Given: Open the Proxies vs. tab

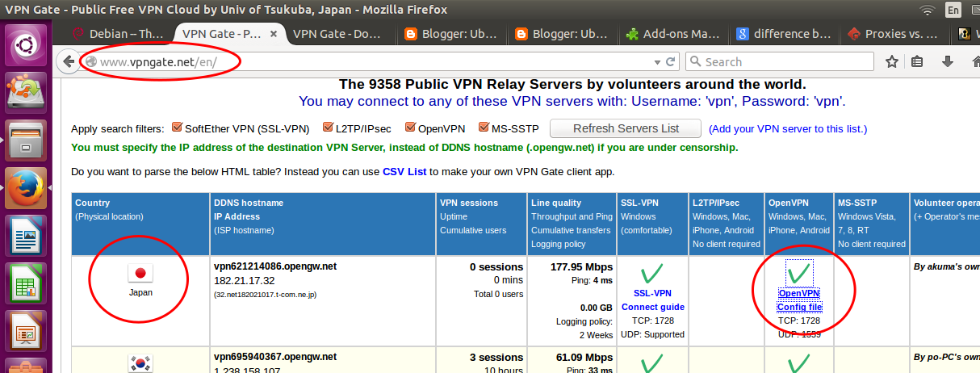Looking at the screenshot, I should (894, 34).
